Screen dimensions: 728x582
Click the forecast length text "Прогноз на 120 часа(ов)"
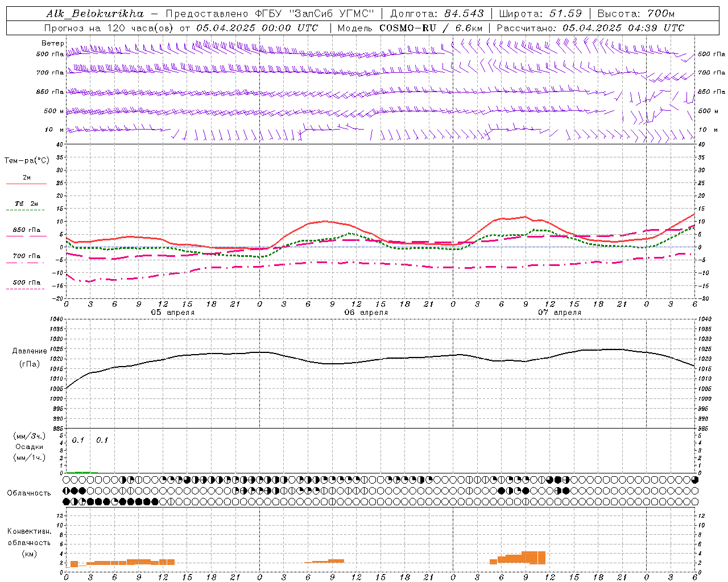[x=109, y=28]
